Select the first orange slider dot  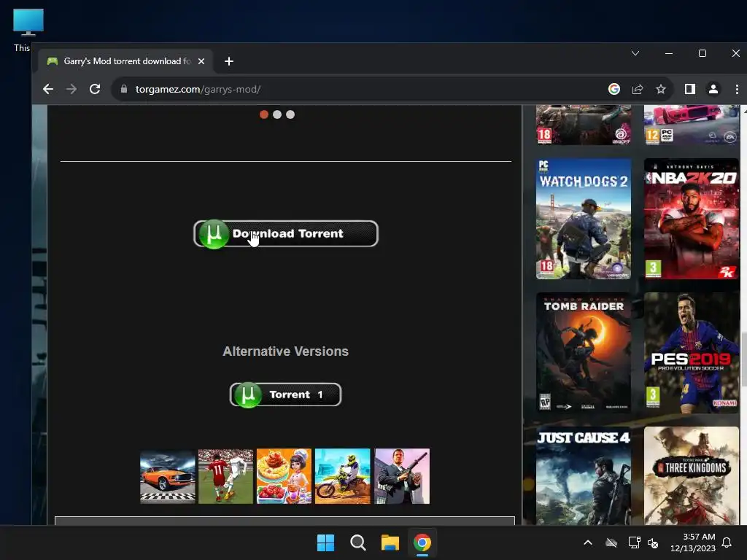(x=264, y=114)
